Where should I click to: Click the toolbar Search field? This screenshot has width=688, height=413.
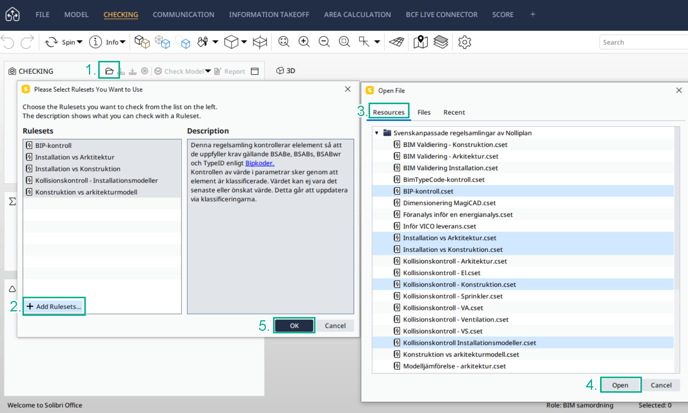tap(643, 42)
